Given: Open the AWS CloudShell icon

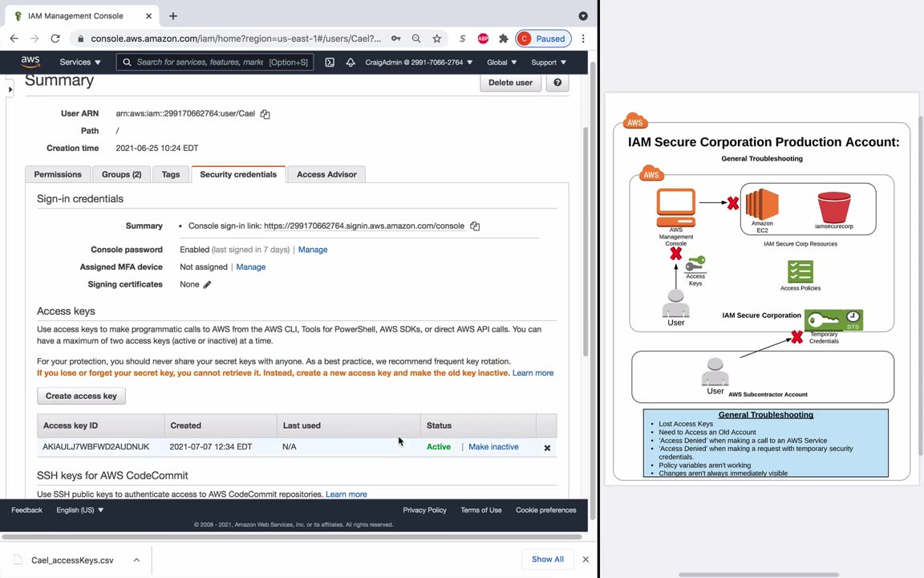Looking at the screenshot, I should [x=330, y=62].
